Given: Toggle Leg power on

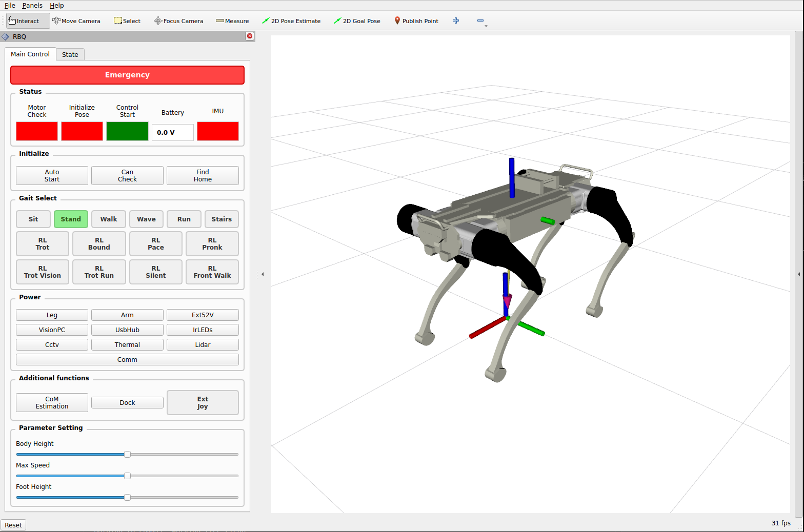Looking at the screenshot, I should pos(52,315).
